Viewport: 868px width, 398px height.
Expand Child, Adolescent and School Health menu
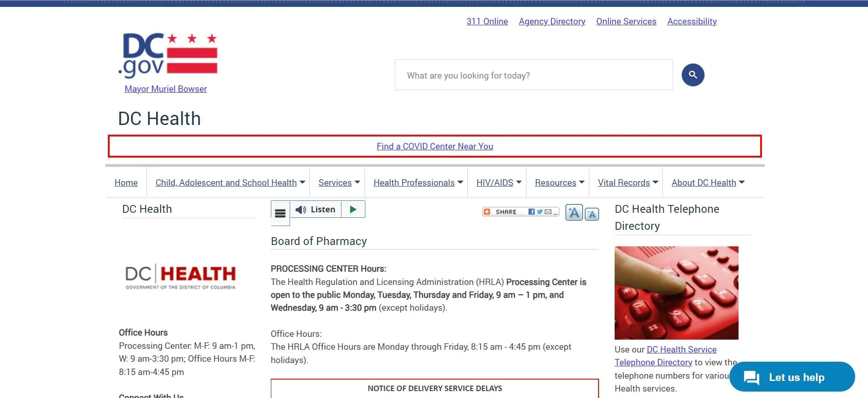click(x=230, y=183)
